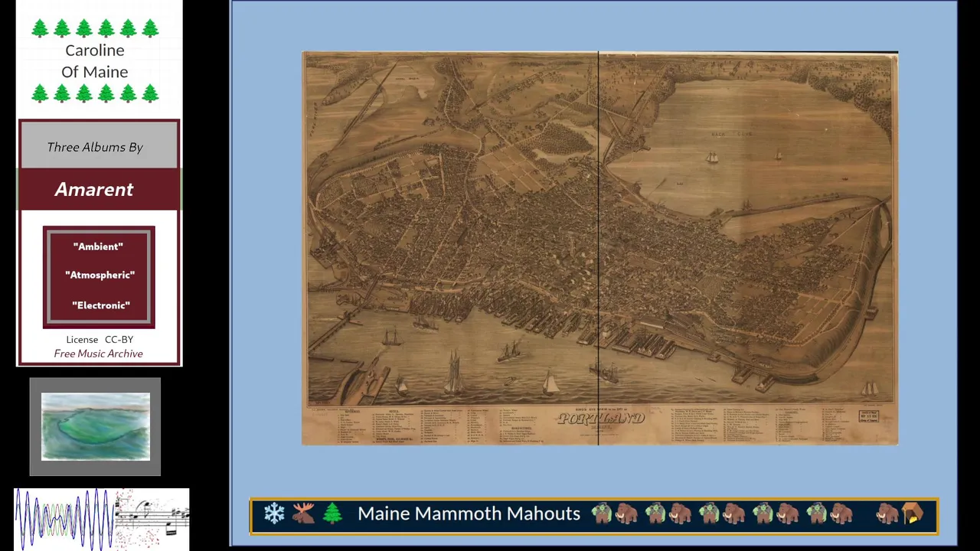Click the hut icon at the banner's end
The width and height of the screenshot is (980, 551).
pyautogui.click(x=912, y=514)
